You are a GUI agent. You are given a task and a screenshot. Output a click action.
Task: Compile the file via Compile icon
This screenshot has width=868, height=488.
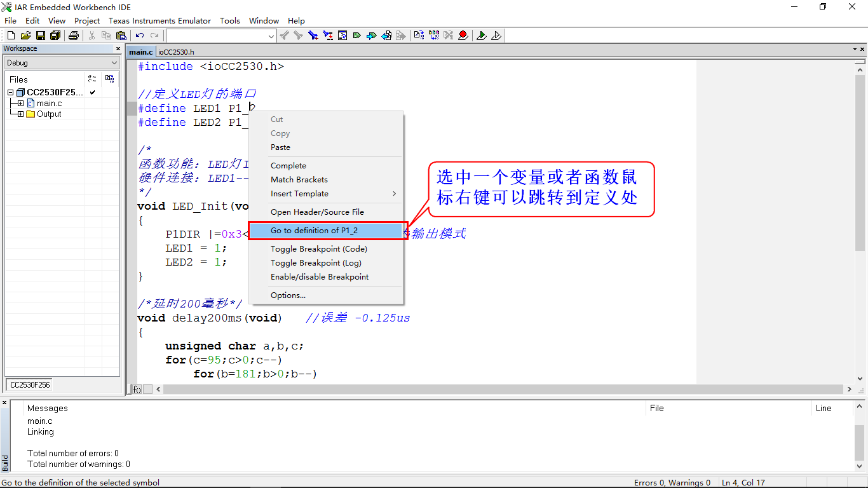click(x=419, y=36)
